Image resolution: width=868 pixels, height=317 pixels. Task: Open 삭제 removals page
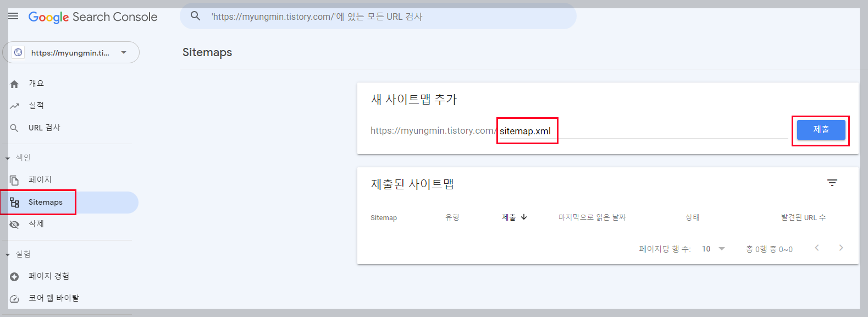pos(36,224)
